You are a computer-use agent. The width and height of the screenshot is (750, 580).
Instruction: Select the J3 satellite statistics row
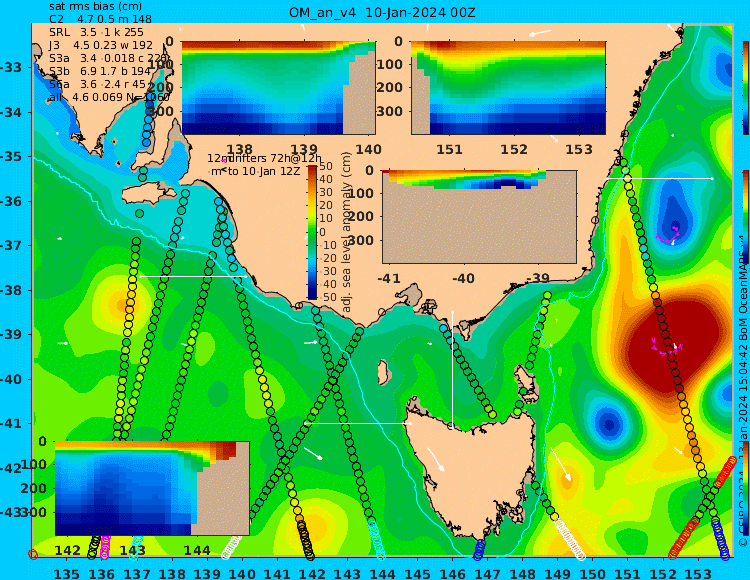tap(100, 45)
